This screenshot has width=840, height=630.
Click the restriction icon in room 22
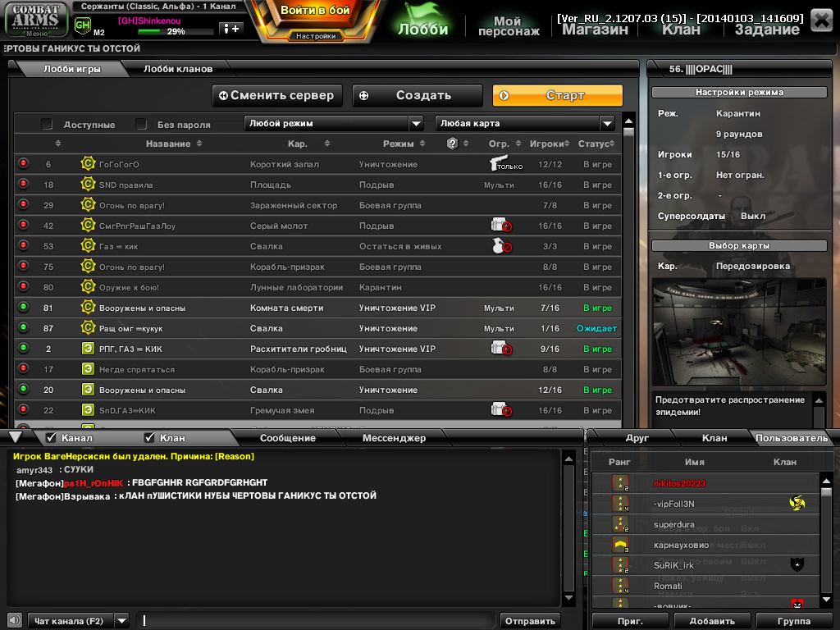point(501,410)
